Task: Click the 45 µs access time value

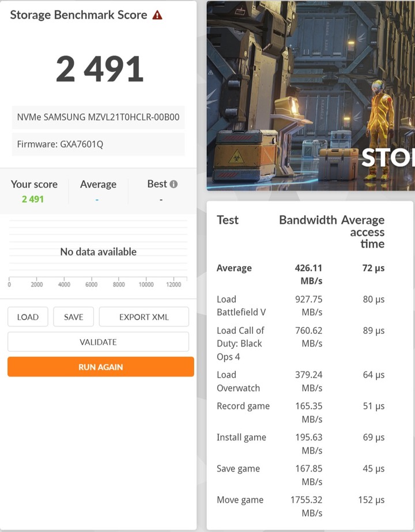Action: tap(373, 469)
